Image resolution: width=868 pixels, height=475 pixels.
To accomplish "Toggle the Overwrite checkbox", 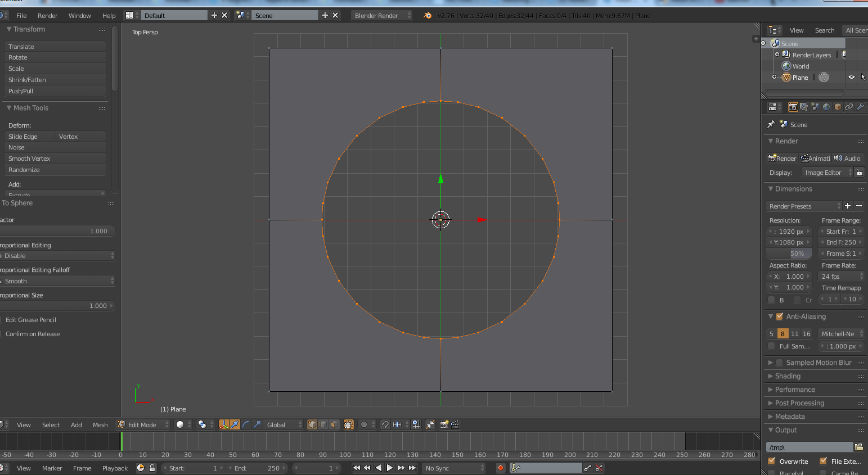I will [x=772, y=461].
